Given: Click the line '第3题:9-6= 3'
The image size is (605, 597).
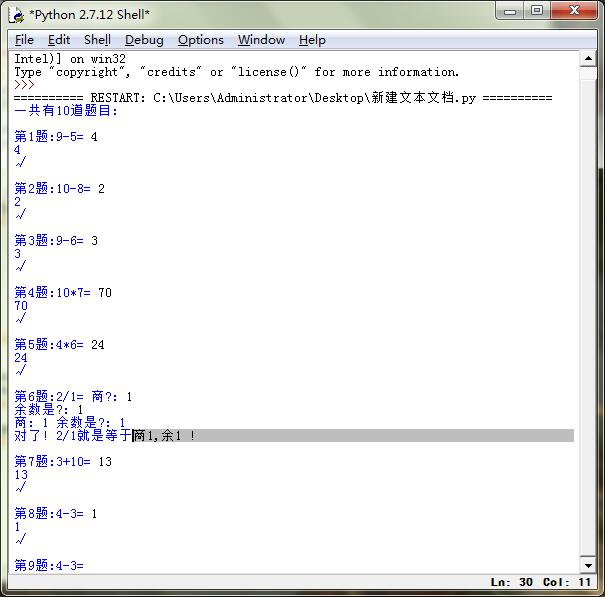Looking at the screenshot, I should [56, 241].
